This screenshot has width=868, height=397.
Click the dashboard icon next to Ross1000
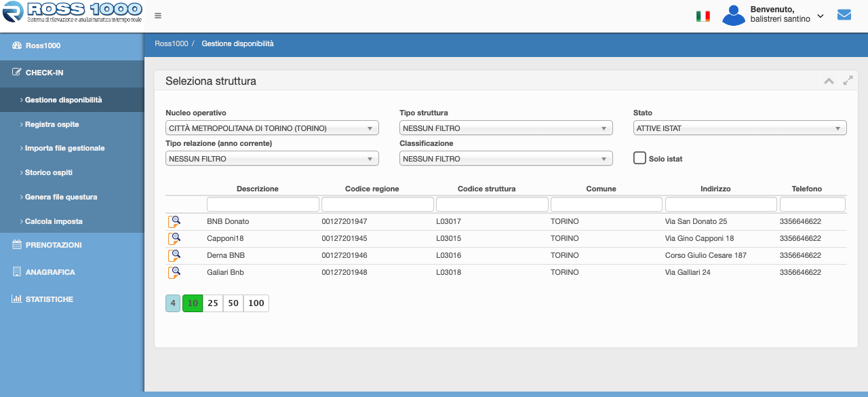(17, 45)
